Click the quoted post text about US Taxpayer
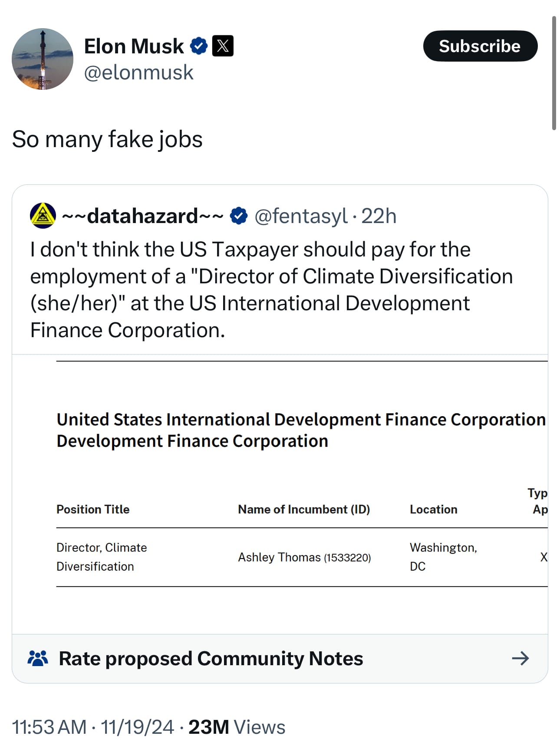 click(x=271, y=289)
